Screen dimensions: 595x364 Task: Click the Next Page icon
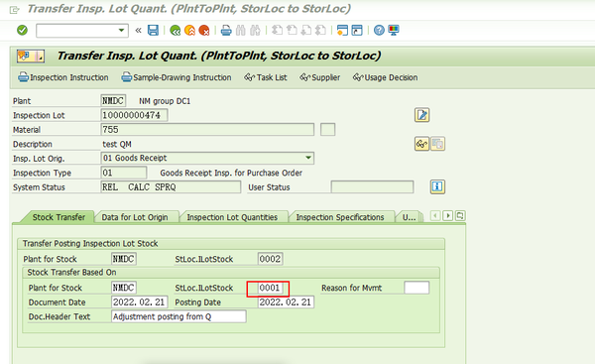306,30
